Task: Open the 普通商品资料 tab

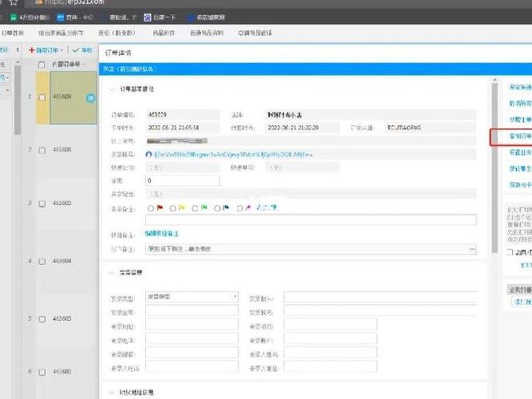Action: 206,33
